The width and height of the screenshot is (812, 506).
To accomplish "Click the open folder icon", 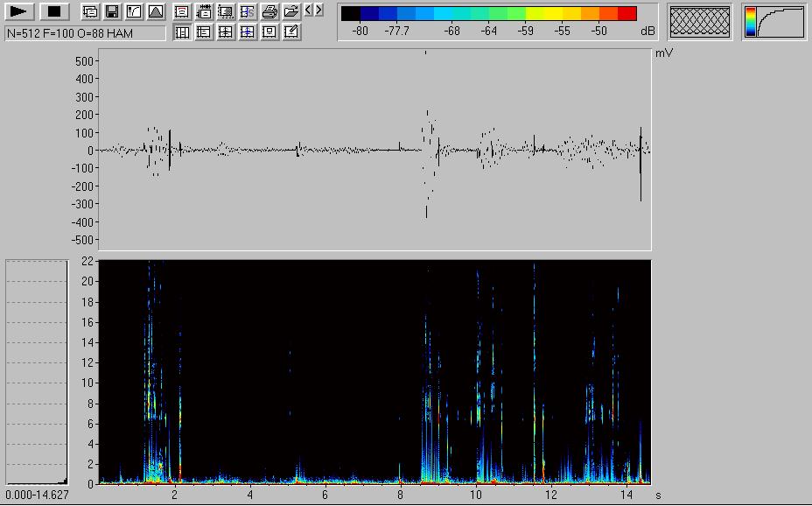I will (291, 12).
